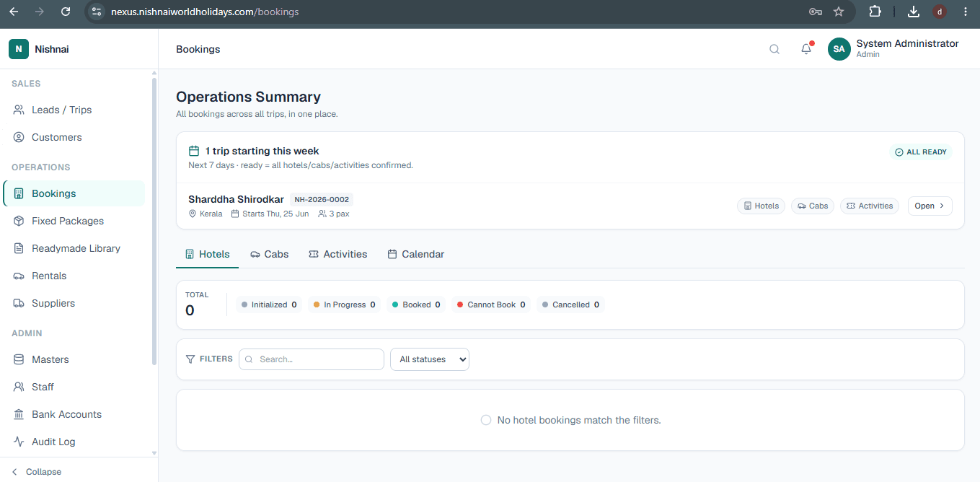Image resolution: width=980 pixels, height=482 pixels.
Task: Filter by Booked status chip
Action: [416, 304]
